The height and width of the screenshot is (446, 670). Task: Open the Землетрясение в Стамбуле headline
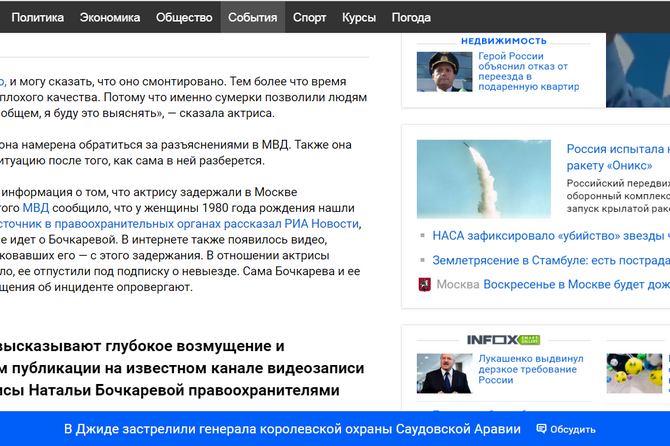(x=550, y=260)
